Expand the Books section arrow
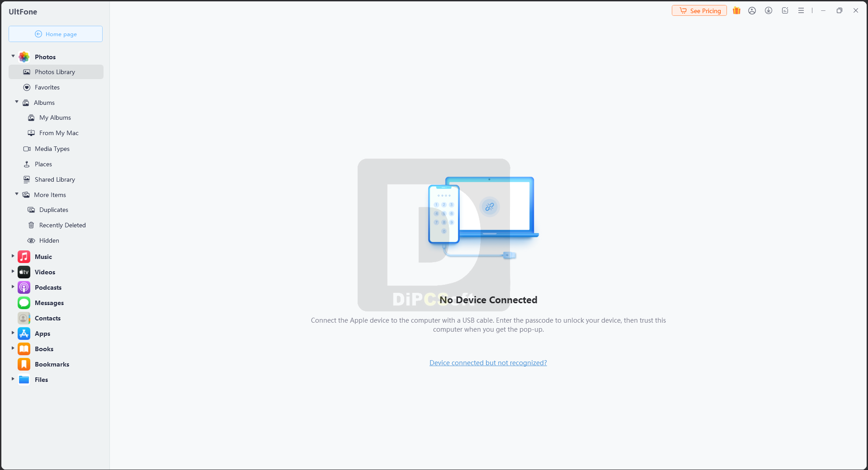 pyautogui.click(x=13, y=348)
